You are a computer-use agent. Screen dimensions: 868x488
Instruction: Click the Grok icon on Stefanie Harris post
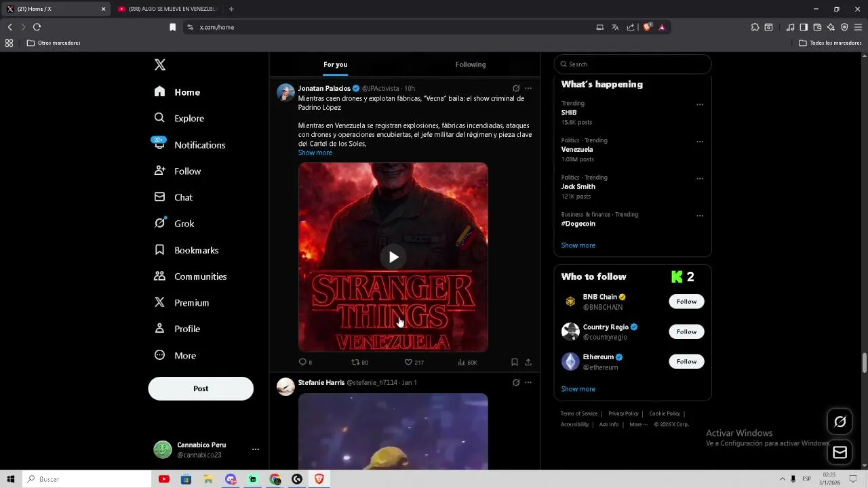coord(516,382)
